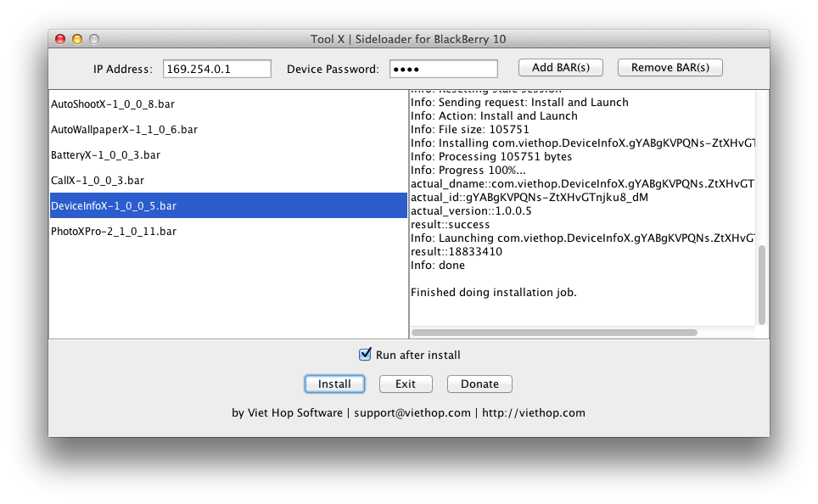Screen dimensions: 818x504
Task: Click the log's horizontal scrollbar thumb
Action: tap(554, 333)
